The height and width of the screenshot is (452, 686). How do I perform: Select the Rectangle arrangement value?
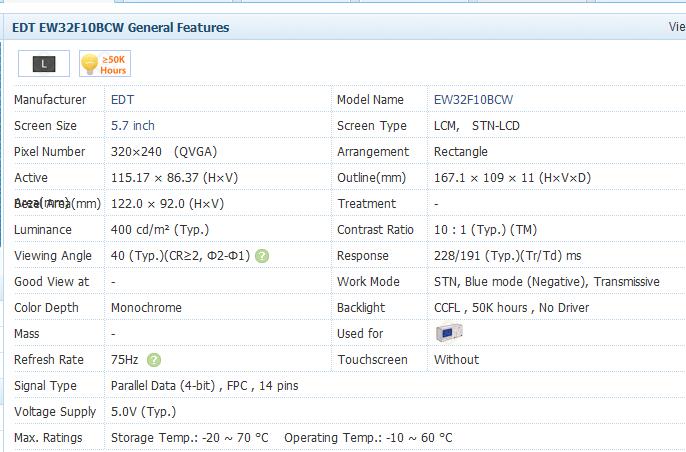461,152
